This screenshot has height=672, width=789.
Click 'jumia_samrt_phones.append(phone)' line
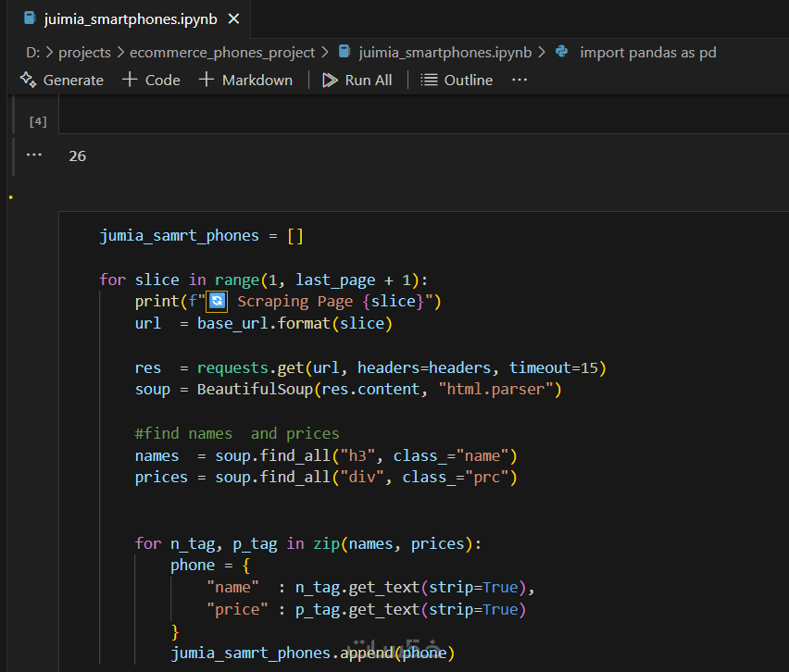312,653
